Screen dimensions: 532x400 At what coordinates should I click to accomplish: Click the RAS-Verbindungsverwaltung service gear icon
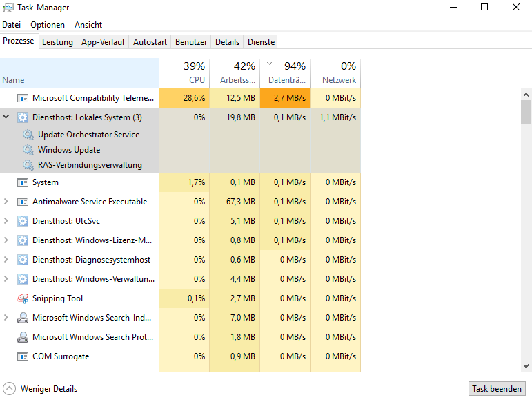click(28, 165)
